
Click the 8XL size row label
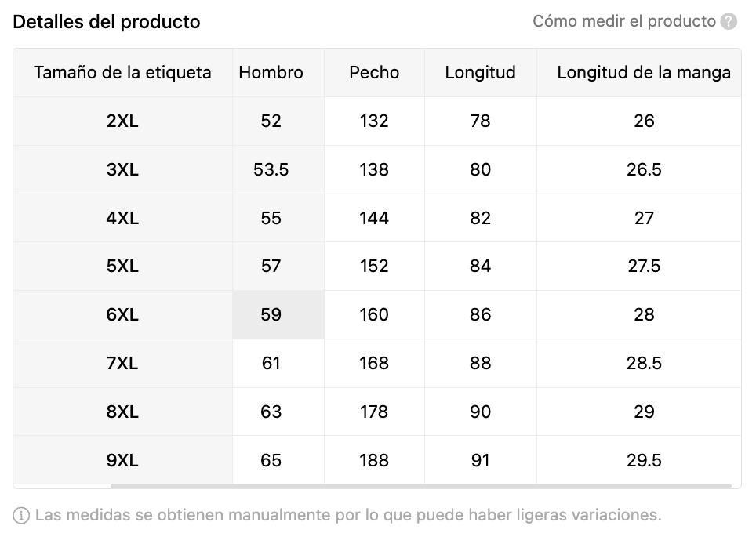(x=122, y=412)
